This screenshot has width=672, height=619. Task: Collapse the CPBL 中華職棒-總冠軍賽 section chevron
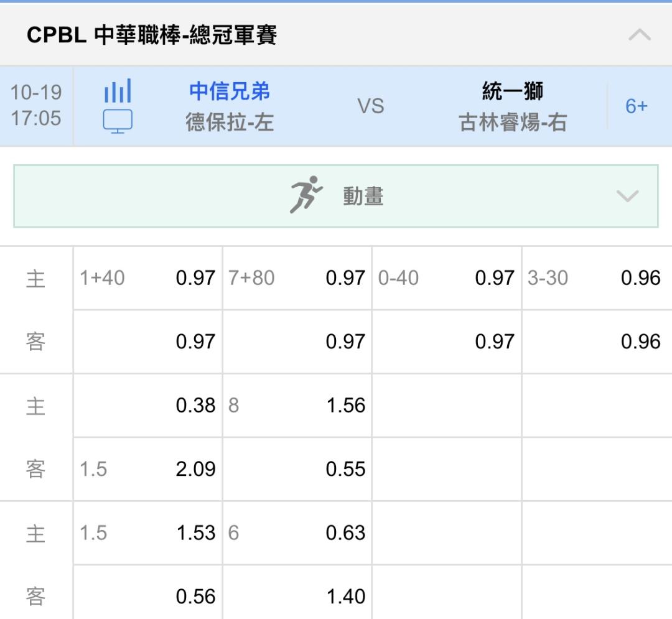click(640, 35)
